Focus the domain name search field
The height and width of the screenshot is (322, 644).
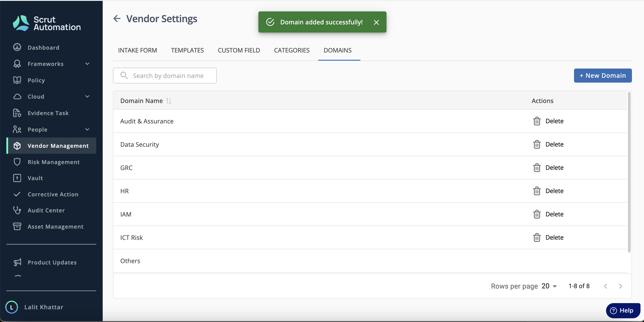point(165,75)
